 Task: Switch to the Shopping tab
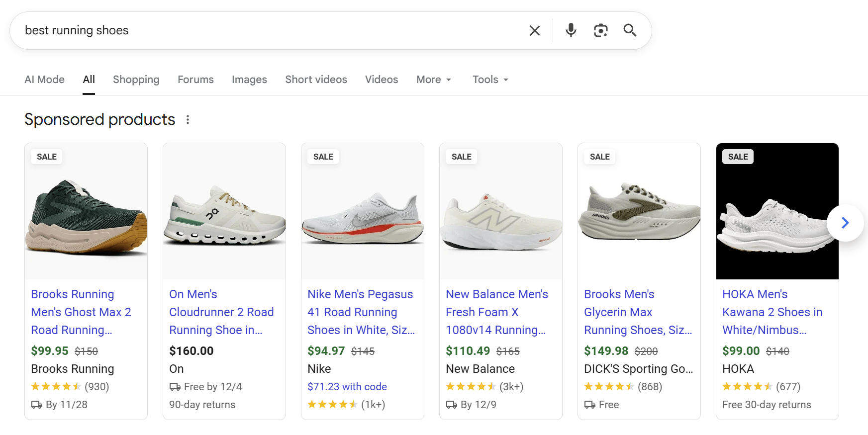[x=136, y=80]
